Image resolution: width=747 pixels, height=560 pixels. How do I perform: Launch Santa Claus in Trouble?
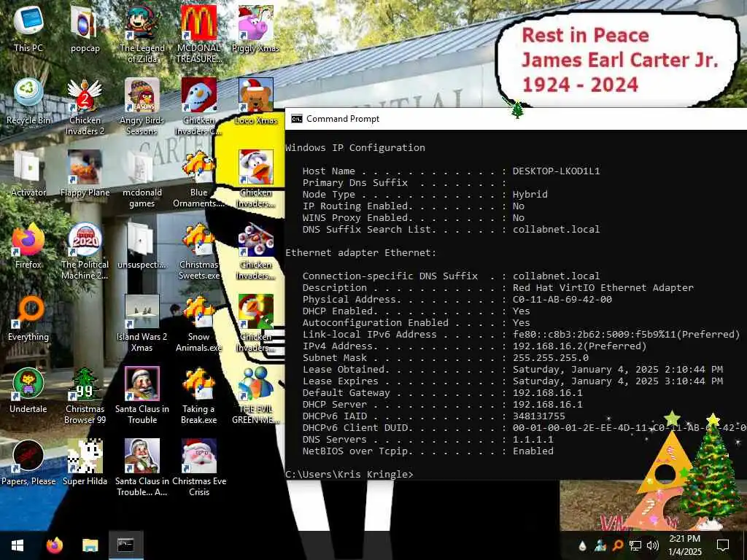(x=142, y=396)
